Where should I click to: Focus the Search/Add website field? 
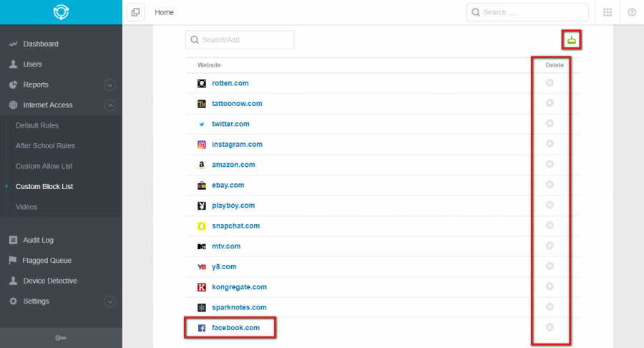pos(240,40)
